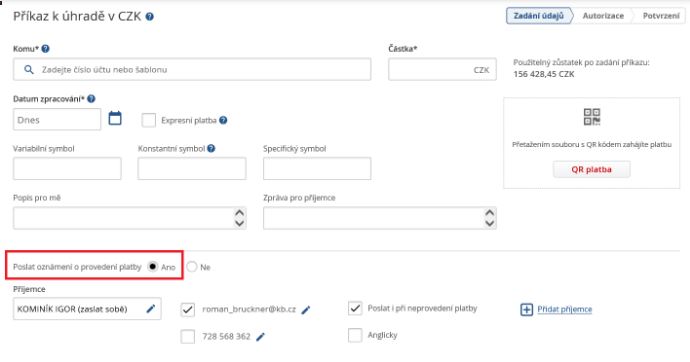Edit phone number 728 568 362 pencil
690x362 pixels.
(x=261, y=337)
